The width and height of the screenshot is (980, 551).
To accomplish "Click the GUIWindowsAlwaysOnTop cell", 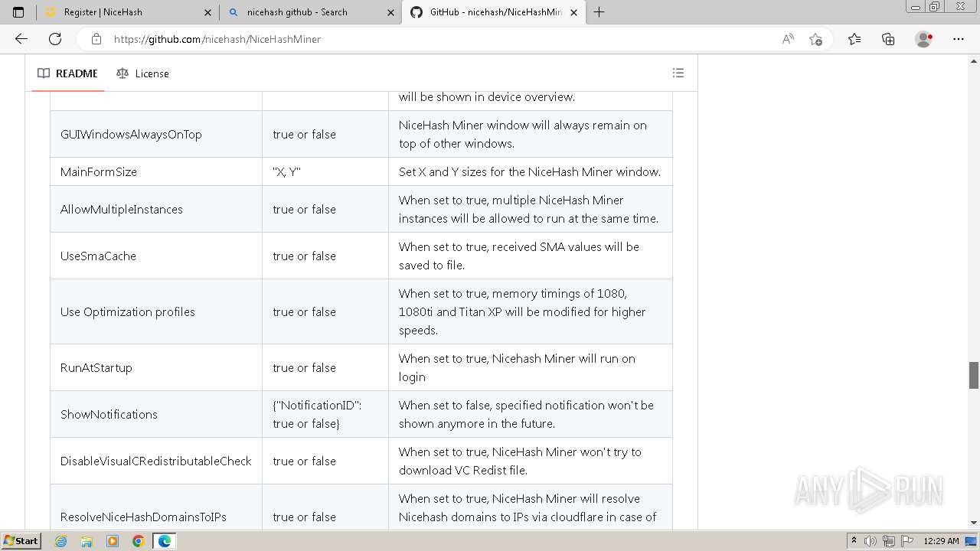I will click(x=156, y=134).
